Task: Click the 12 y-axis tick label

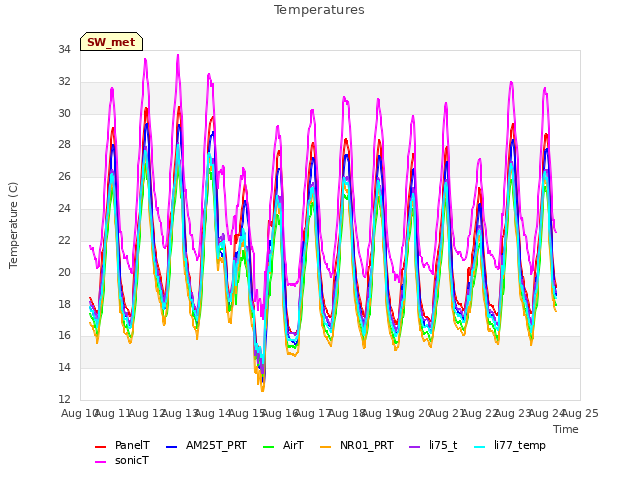Action: point(64,399)
